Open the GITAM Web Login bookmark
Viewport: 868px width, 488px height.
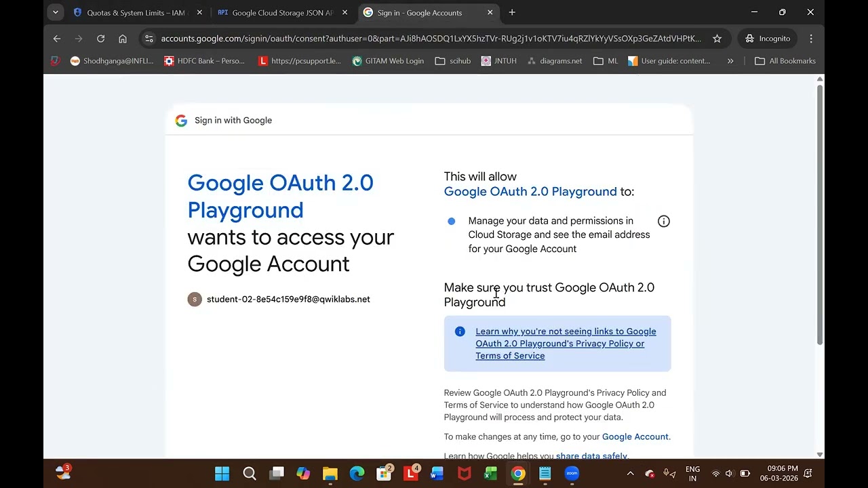coord(388,61)
